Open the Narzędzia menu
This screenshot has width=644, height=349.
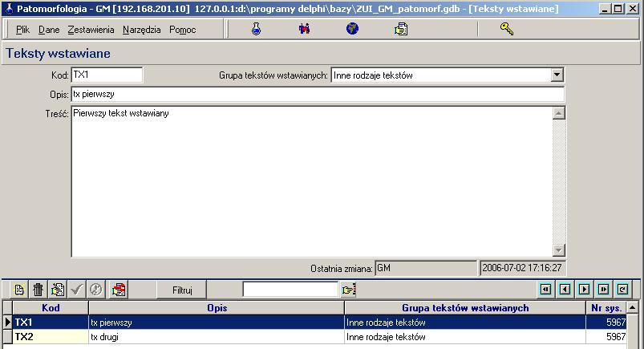click(x=142, y=30)
